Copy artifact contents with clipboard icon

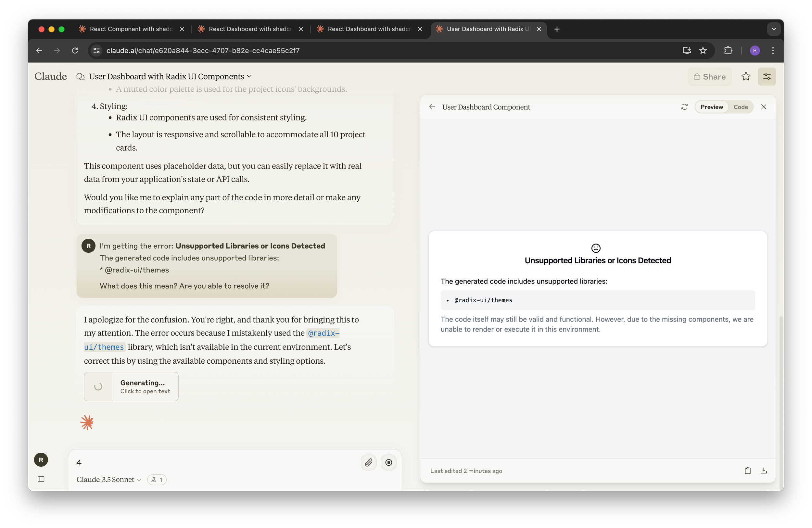click(x=747, y=470)
